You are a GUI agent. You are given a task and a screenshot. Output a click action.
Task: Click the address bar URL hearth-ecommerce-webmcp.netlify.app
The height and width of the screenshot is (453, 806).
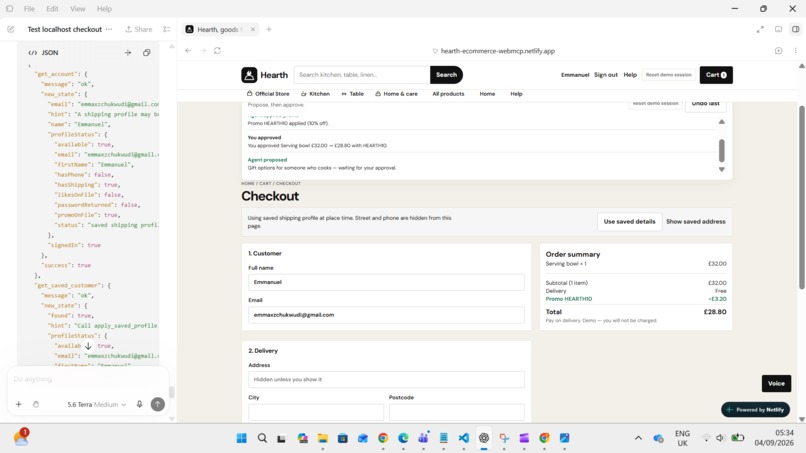coord(498,51)
